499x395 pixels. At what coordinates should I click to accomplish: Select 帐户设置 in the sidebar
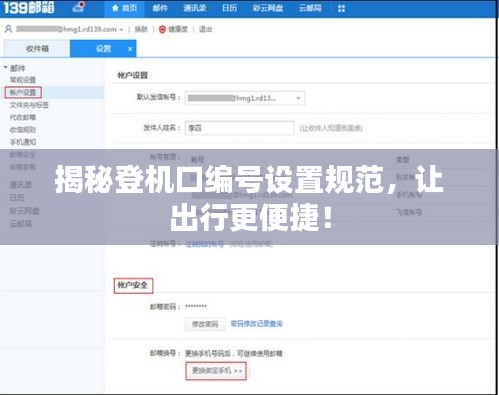click(23, 92)
